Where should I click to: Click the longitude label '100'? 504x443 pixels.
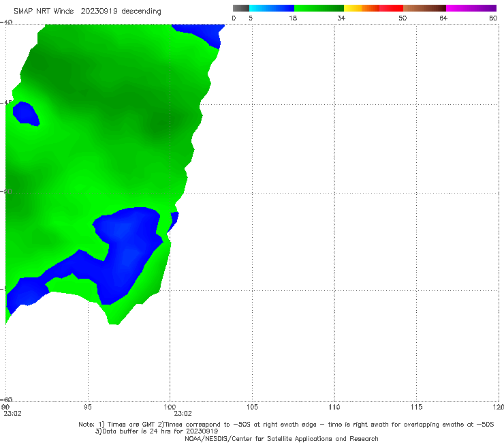[170, 407]
